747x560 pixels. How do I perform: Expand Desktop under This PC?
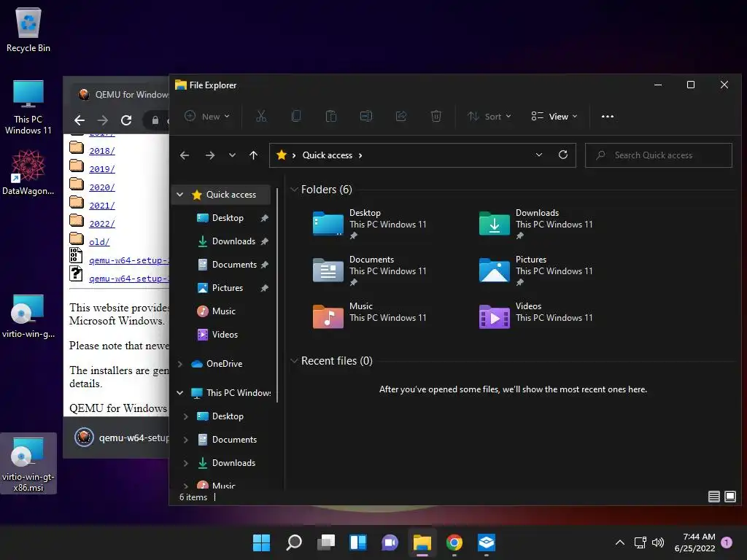click(186, 416)
